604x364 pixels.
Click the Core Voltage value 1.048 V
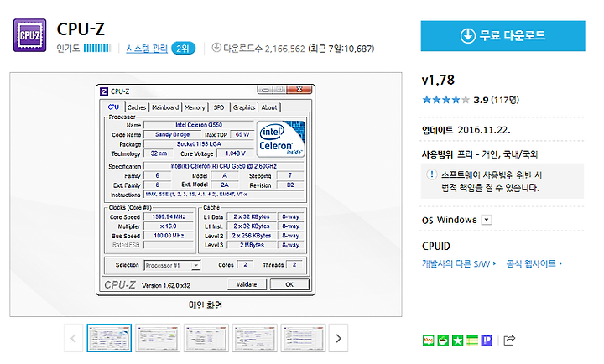coord(236,153)
